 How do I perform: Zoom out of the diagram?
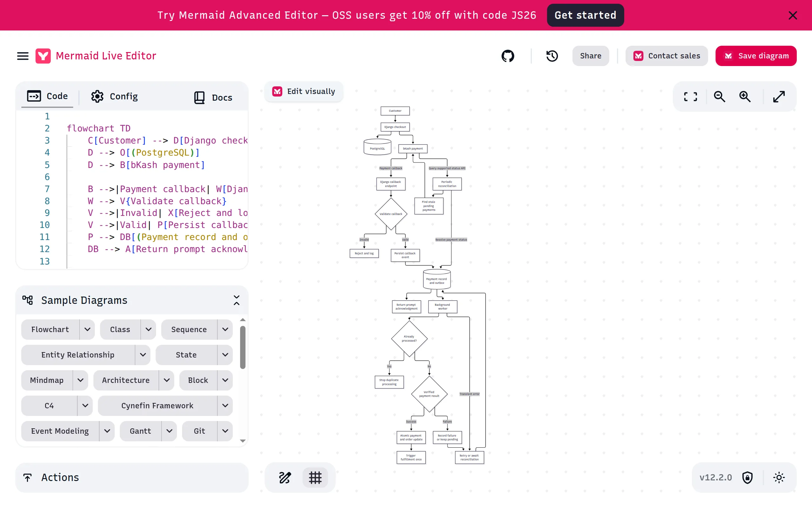tap(719, 97)
